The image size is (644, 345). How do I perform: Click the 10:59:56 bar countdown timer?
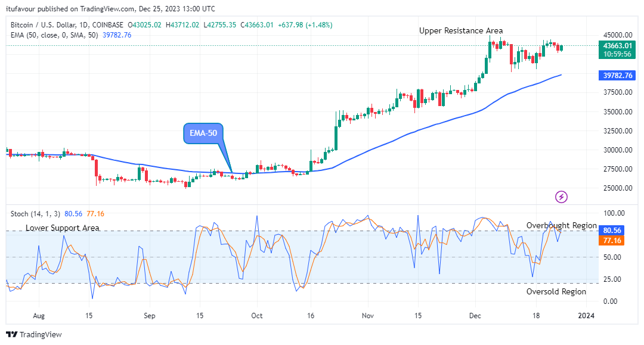617,54
